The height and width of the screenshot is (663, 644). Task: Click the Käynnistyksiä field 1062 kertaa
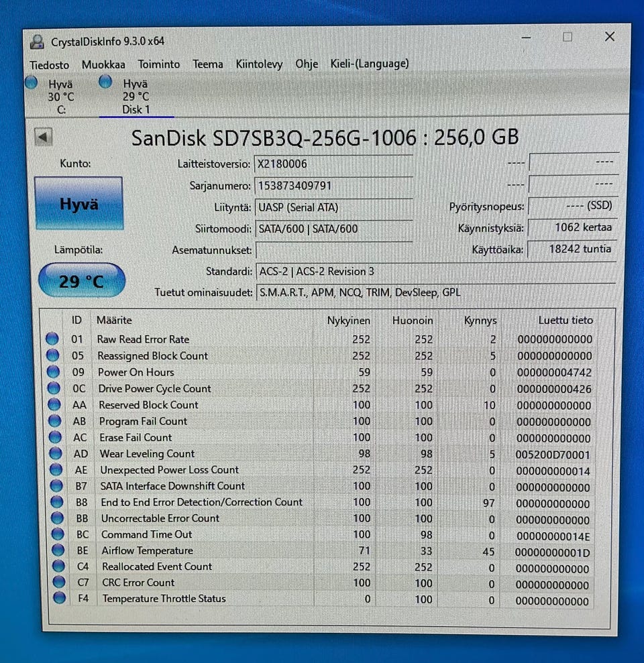(x=572, y=227)
